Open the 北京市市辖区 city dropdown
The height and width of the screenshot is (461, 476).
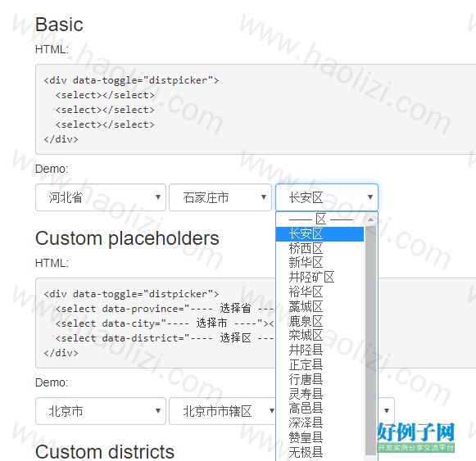pyautogui.click(x=222, y=411)
